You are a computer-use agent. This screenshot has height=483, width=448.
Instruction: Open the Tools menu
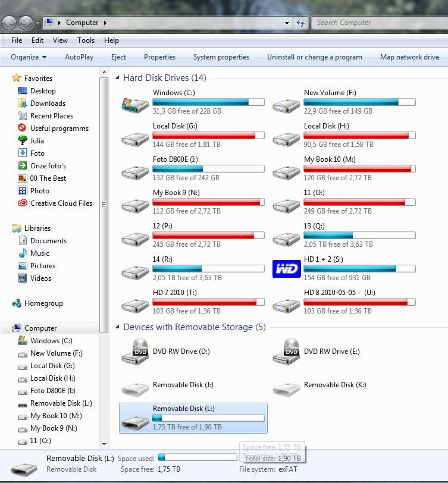[86, 40]
